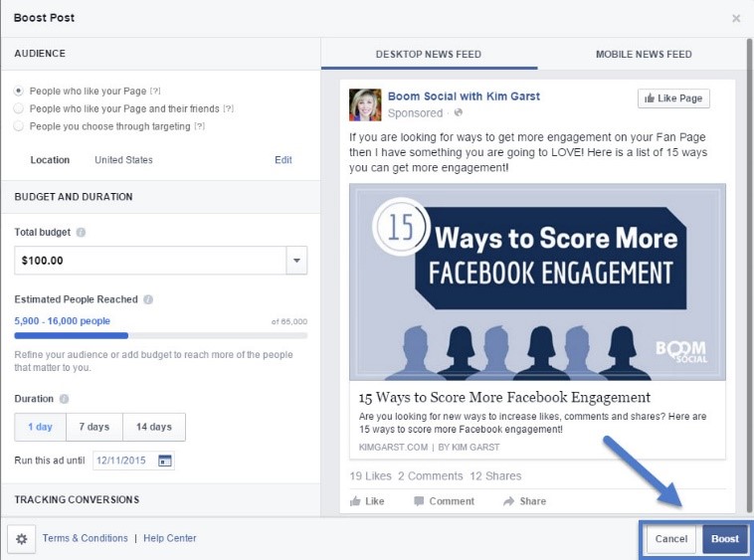View the 12 Shares count

click(x=495, y=476)
